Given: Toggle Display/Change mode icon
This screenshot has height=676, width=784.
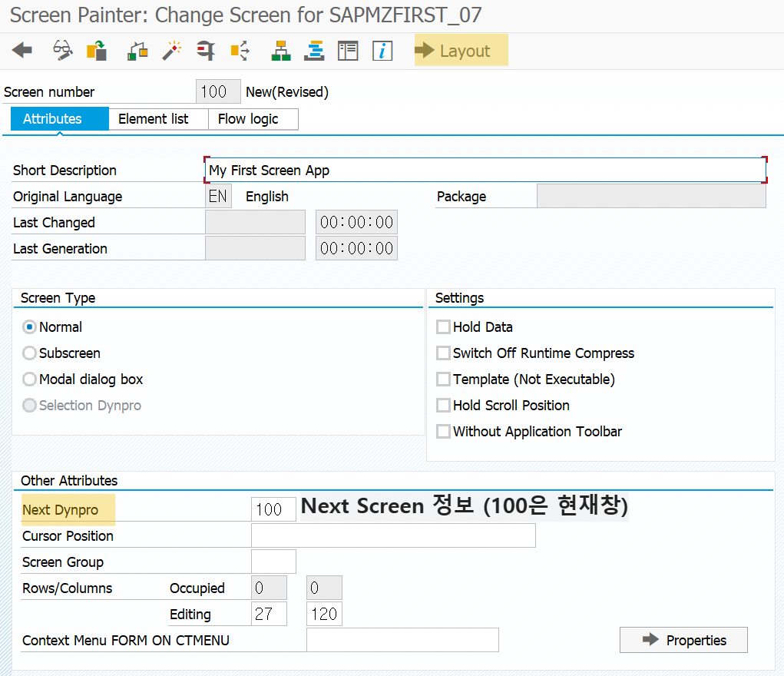Looking at the screenshot, I should (x=62, y=51).
